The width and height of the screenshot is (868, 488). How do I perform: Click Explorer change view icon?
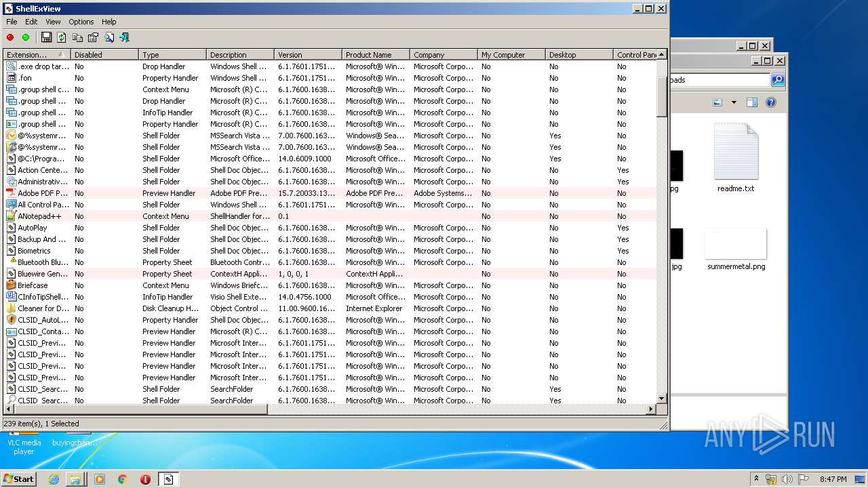point(717,102)
